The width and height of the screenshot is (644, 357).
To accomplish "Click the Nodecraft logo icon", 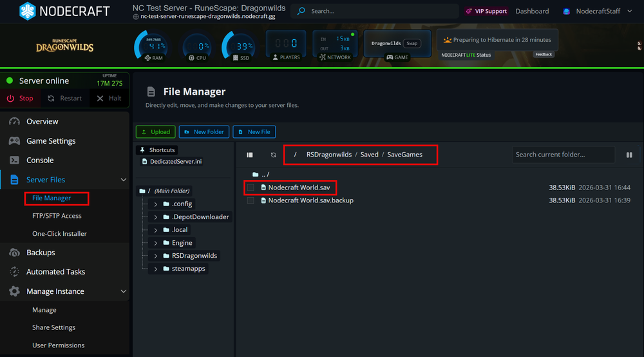I will point(28,11).
